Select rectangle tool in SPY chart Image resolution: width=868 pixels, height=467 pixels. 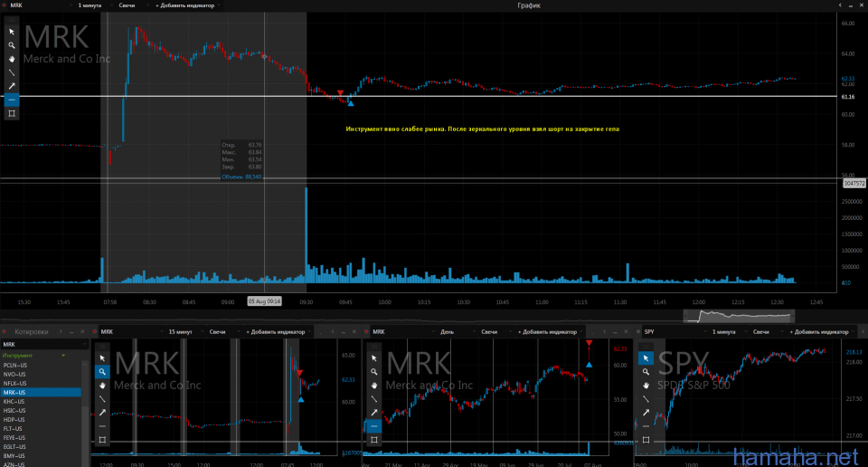click(x=646, y=439)
